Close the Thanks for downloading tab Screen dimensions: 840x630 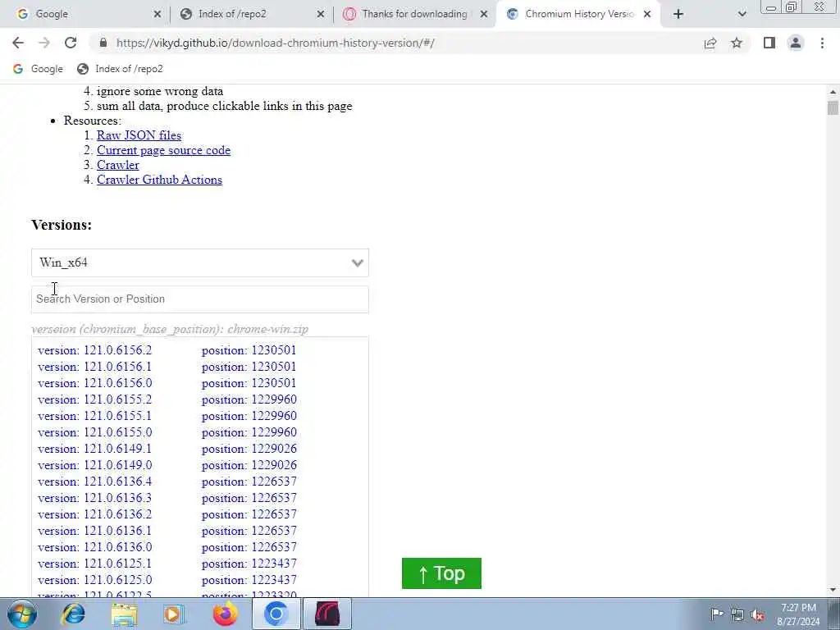click(x=484, y=14)
